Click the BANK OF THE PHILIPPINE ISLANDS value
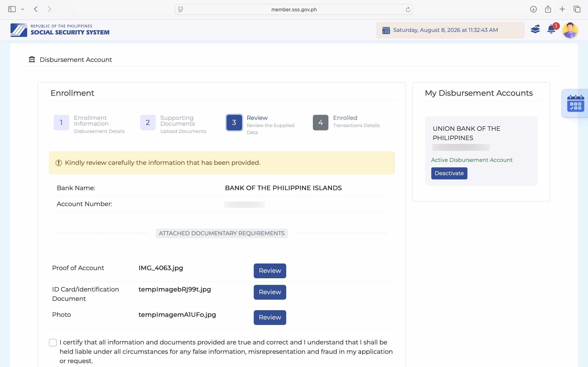Screen dimensions: 588x367 click(283, 188)
